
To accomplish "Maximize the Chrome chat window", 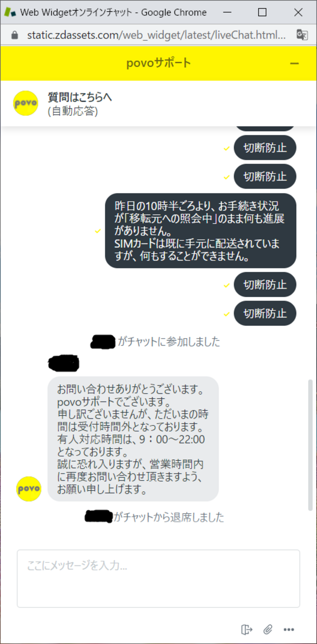I will pyautogui.click(x=262, y=12).
